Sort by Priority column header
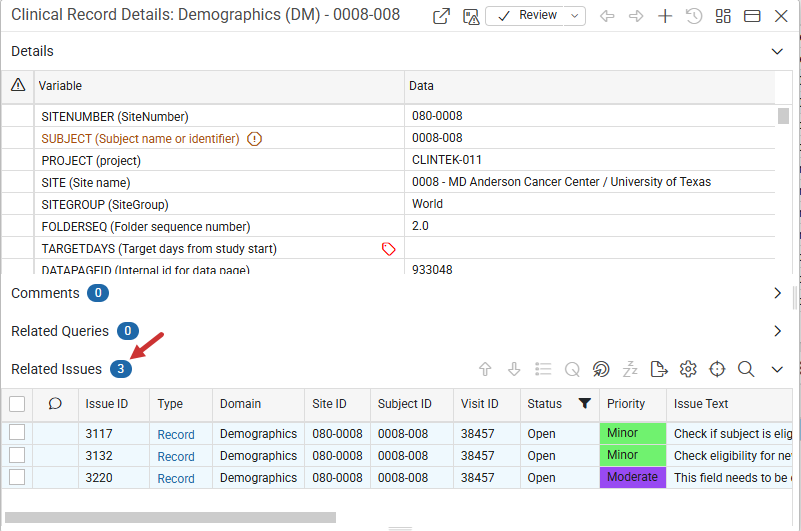The height and width of the screenshot is (531, 801). pyautogui.click(x=626, y=404)
